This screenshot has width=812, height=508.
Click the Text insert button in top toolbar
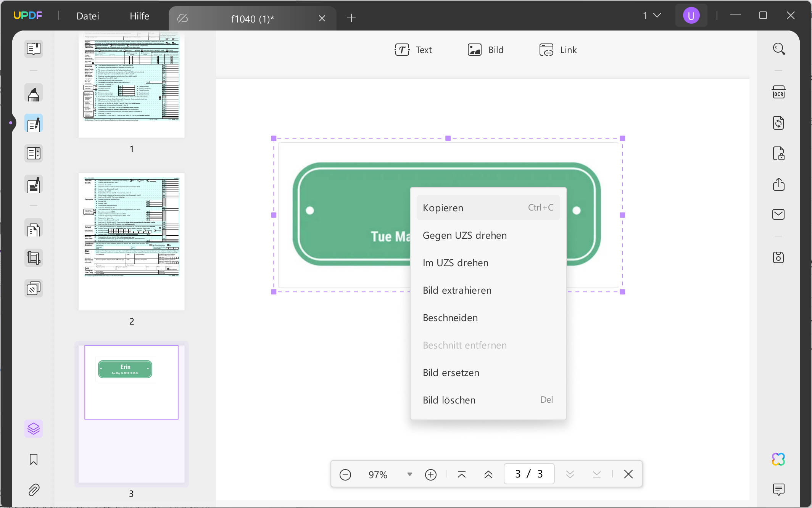point(413,50)
